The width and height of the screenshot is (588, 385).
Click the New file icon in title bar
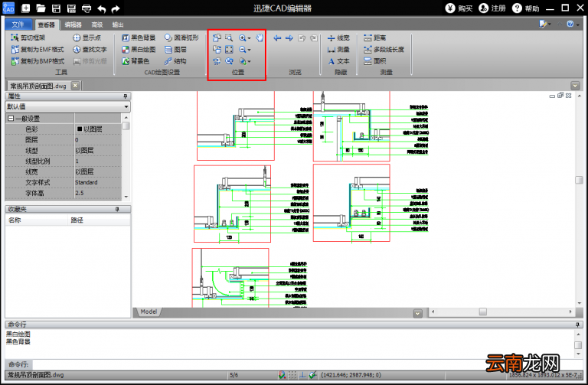pyautogui.click(x=25, y=8)
